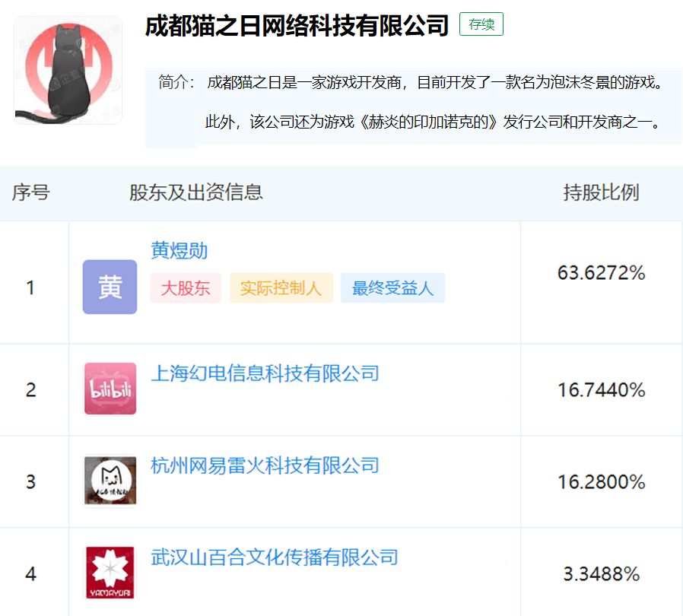
Task: Click the bilibili logo icon
Action: (x=110, y=389)
